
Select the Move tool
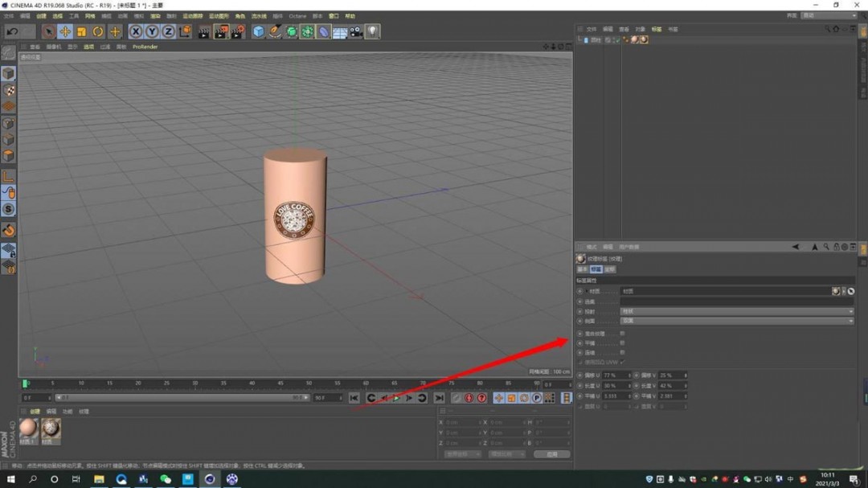66,31
